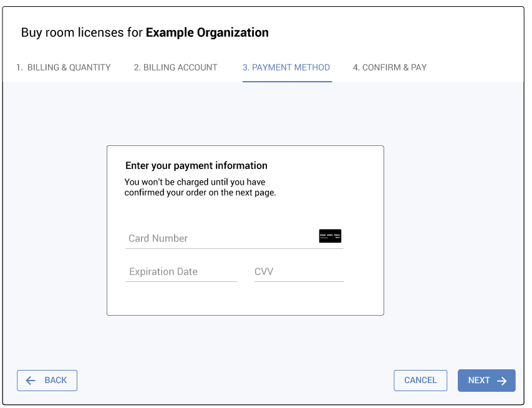Click the 'Enter your payment information' heading
This screenshot has height=408, width=532.
pyautogui.click(x=196, y=166)
